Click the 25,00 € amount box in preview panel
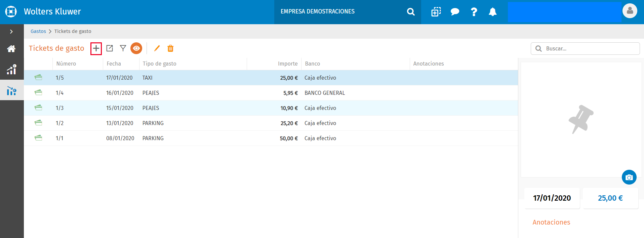 click(610, 198)
